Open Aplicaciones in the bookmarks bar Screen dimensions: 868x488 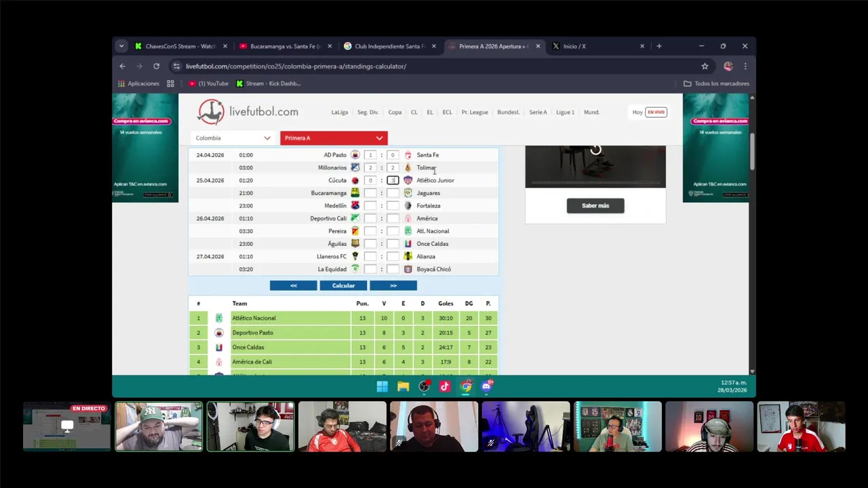pyautogui.click(x=139, y=83)
